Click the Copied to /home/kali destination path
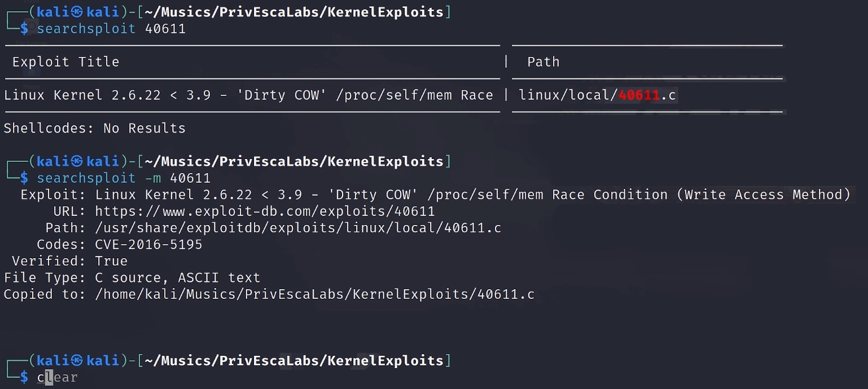Image resolution: width=868 pixels, height=389 pixels. point(314,294)
